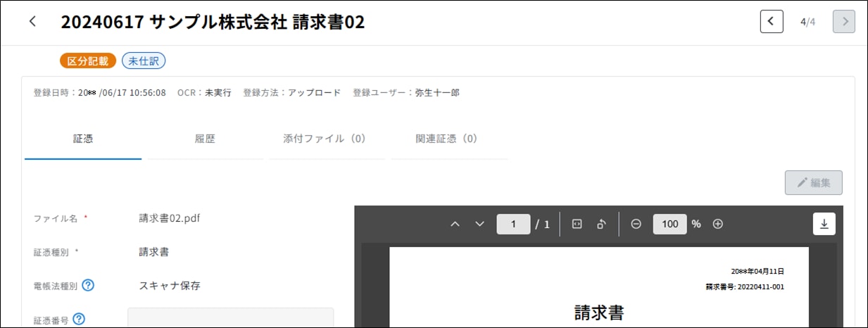Select the 証憑 tab

coord(83,139)
